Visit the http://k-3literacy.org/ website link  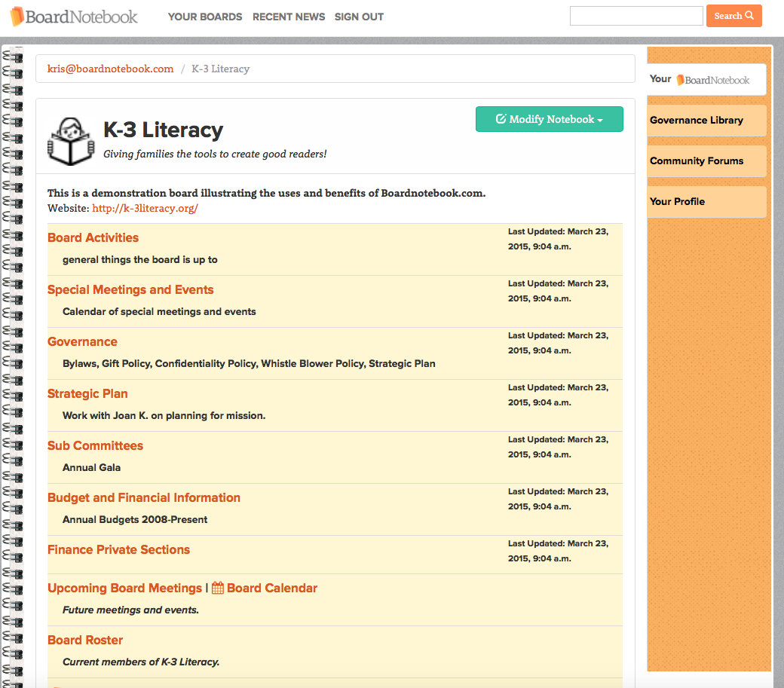point(145,208)
